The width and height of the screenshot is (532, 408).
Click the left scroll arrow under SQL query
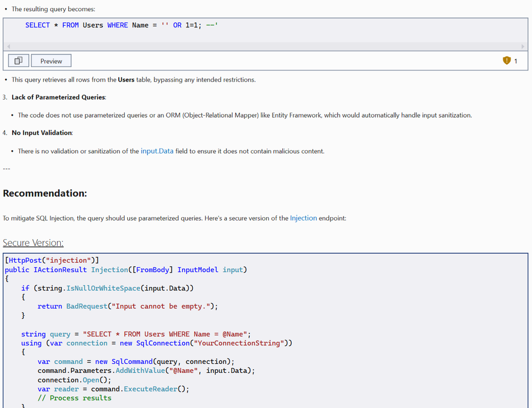(9, 46)
